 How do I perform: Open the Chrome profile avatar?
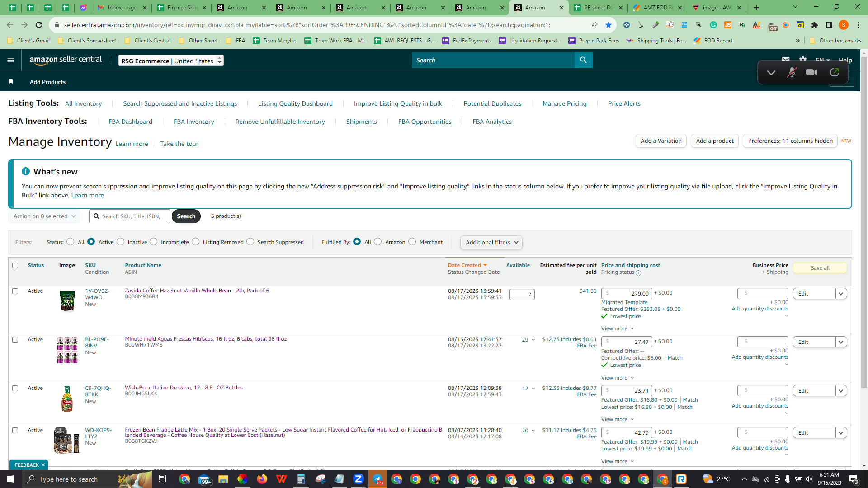tap(844, 25)
